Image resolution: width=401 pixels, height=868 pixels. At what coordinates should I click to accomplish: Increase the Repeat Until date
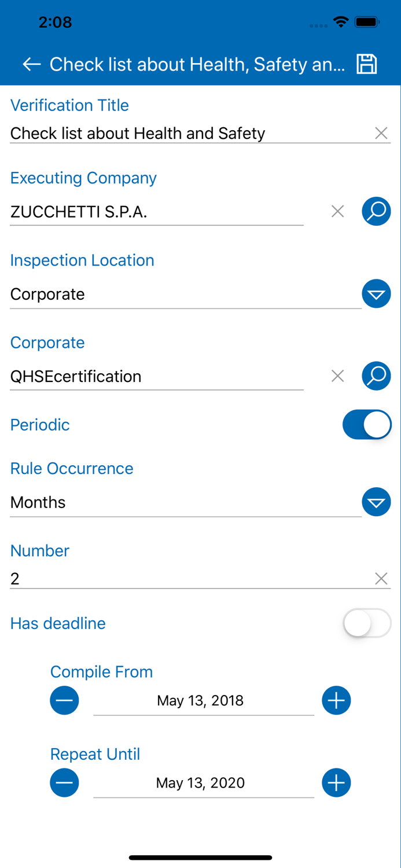tap(336, 782)
